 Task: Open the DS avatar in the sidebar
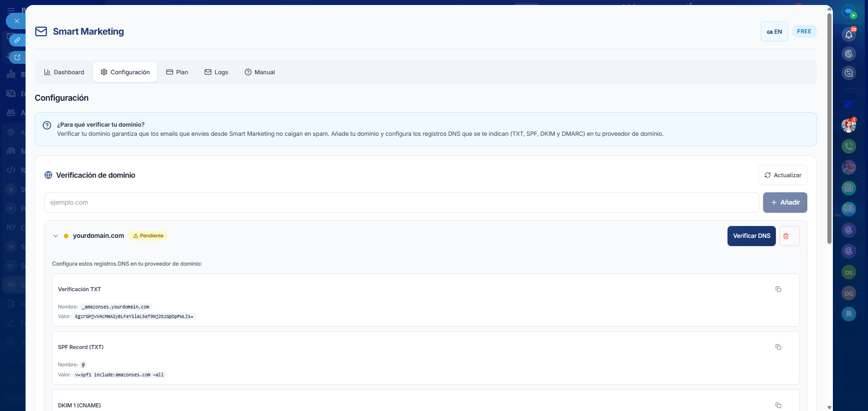[848, 272]
